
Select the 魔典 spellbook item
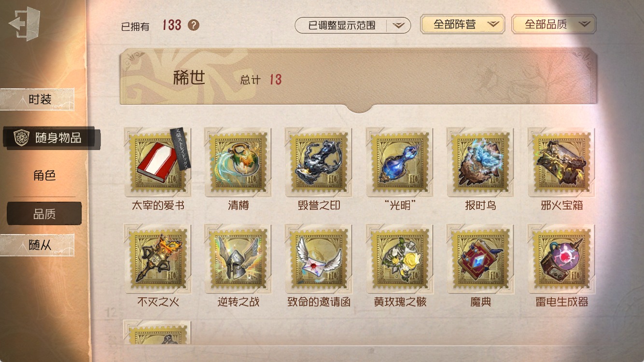pos(481,259)
